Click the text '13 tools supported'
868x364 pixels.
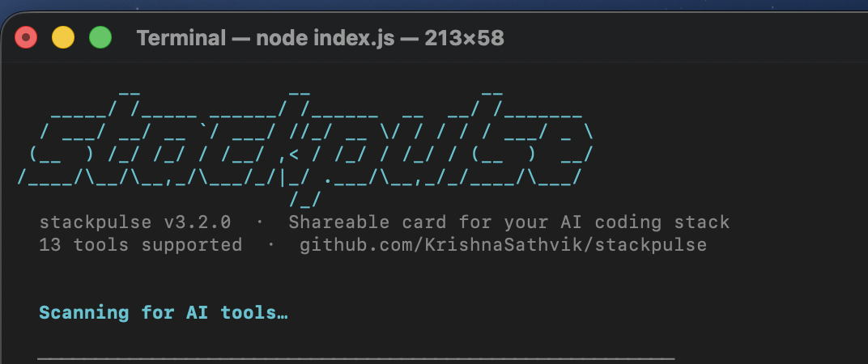tap(141, 245)
